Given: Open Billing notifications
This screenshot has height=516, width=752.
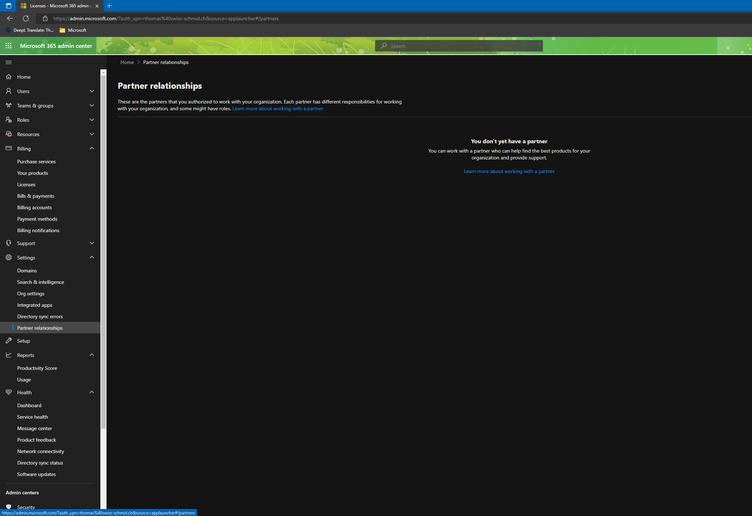Looking at the screenshot, I should click(38, 231).
